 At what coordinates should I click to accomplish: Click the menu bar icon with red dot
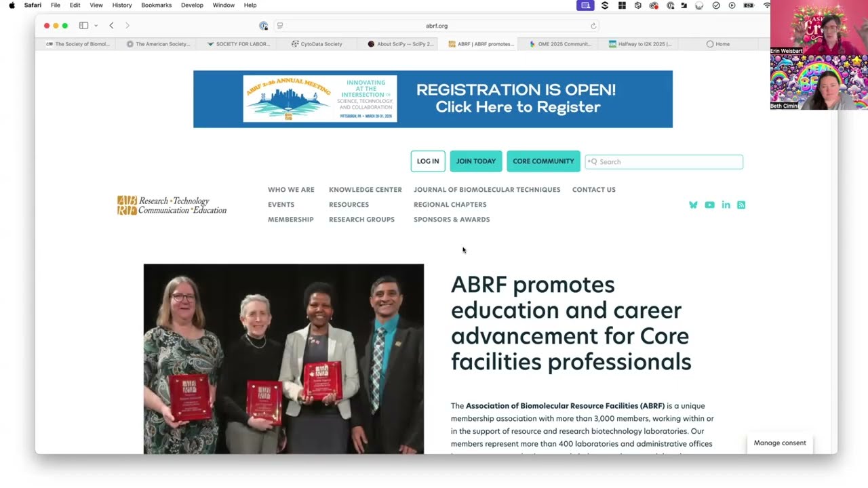[654, 5]
